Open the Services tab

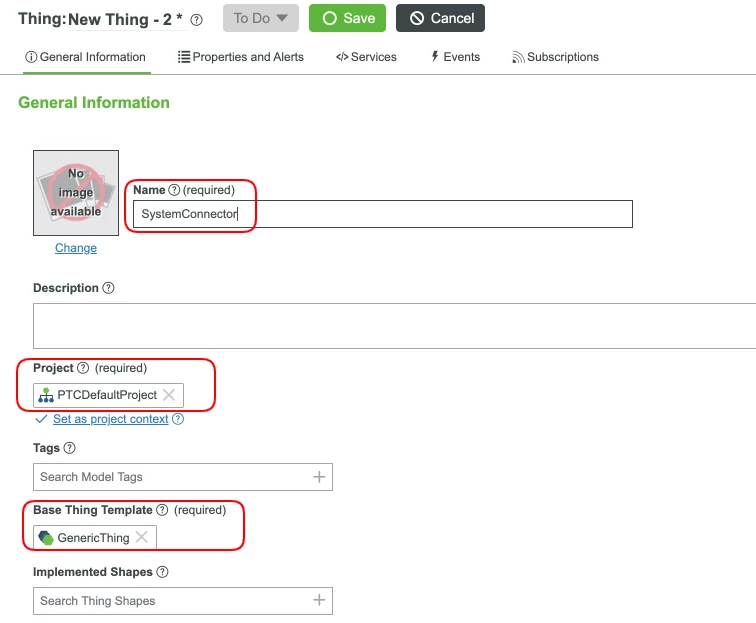click(x=366, y=57)
